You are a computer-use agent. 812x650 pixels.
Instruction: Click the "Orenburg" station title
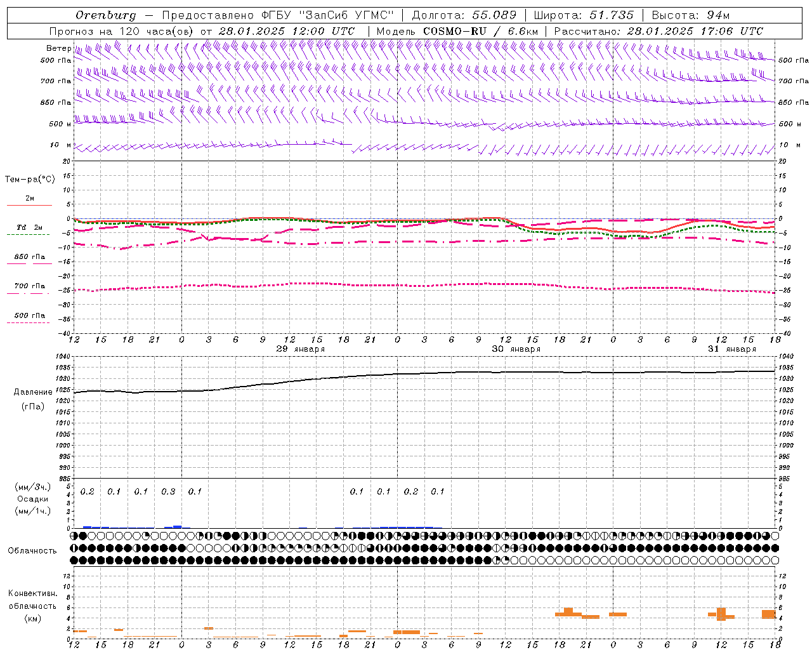pyautogui.click(x=106, y=15)
